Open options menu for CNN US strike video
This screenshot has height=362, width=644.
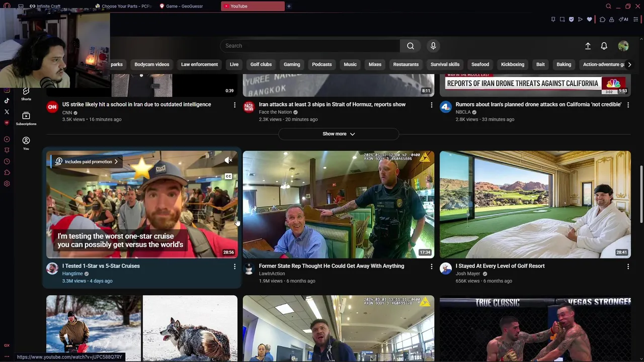pyautogui.click(x=234, y=105)
